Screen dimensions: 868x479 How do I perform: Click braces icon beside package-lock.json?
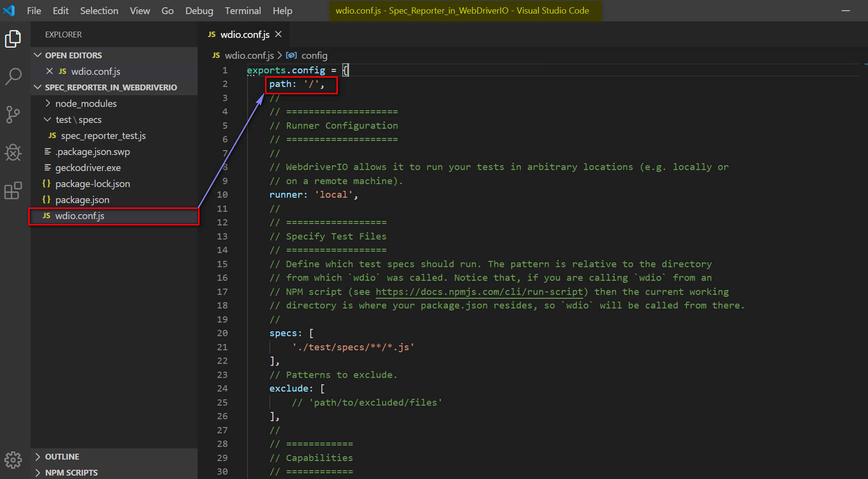click(x=47, y=184)
